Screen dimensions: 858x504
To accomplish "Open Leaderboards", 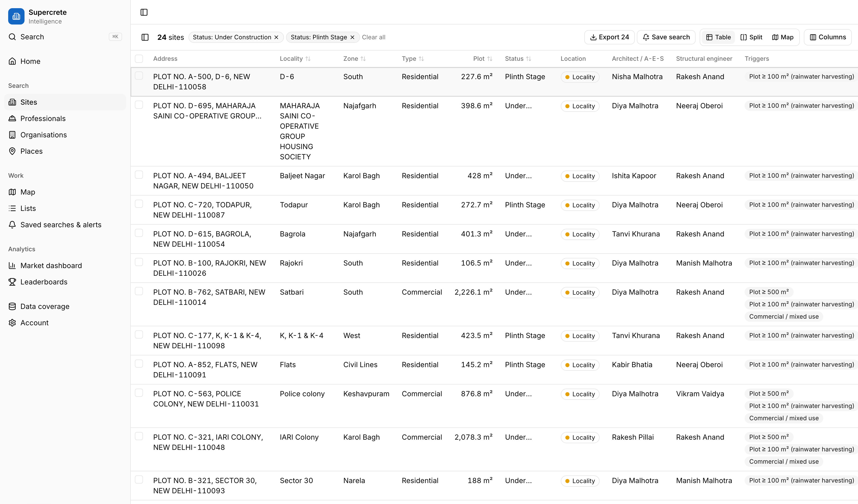I will [65, 282].
